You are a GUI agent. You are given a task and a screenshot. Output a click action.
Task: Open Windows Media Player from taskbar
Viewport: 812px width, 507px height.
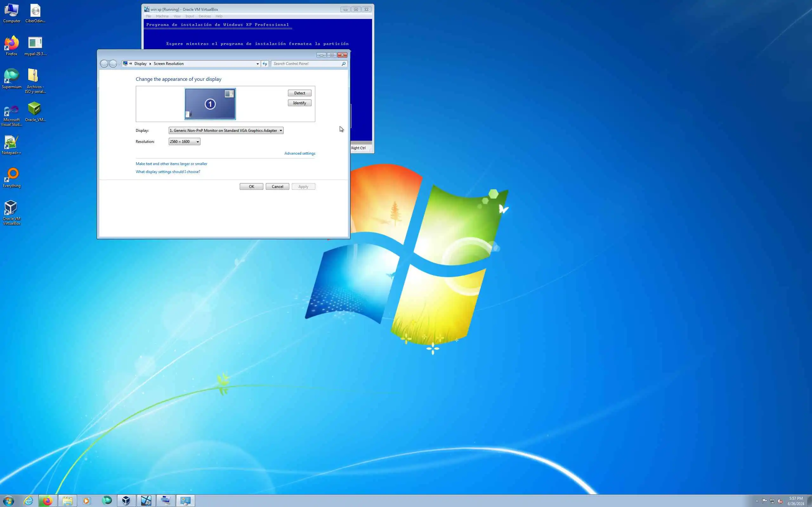87,501
